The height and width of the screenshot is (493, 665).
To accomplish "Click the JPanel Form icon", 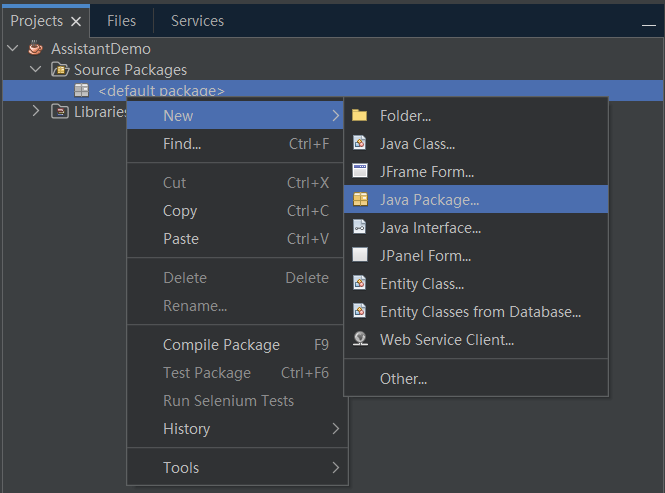I will 360,256.
